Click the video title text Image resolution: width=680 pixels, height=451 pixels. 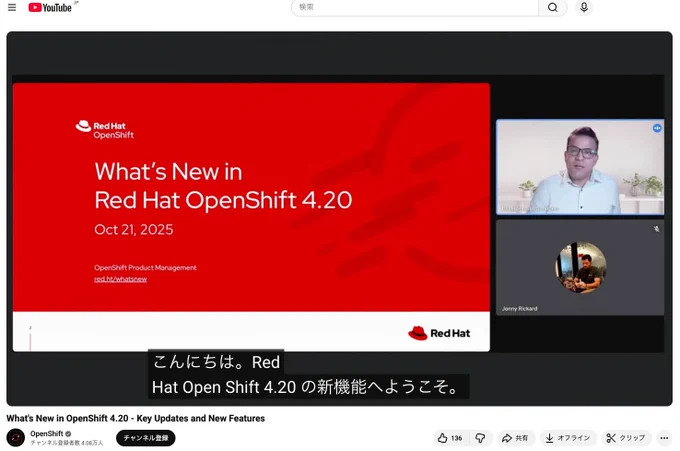(135, 418)
